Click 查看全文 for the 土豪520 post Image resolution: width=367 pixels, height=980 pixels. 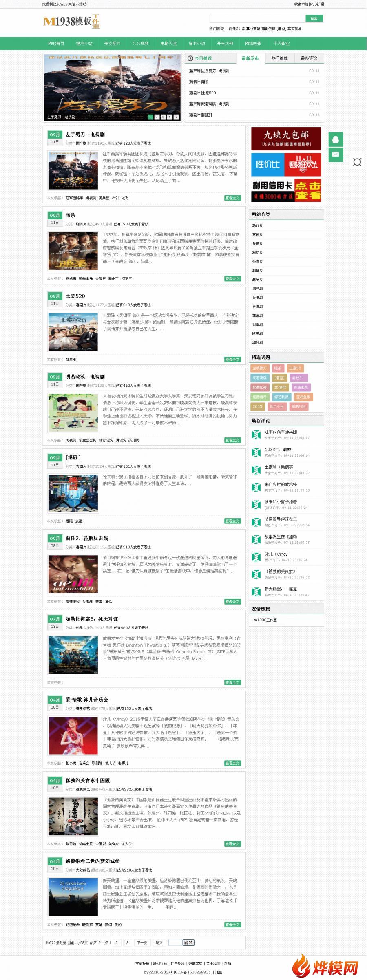(x=233, y=360)
